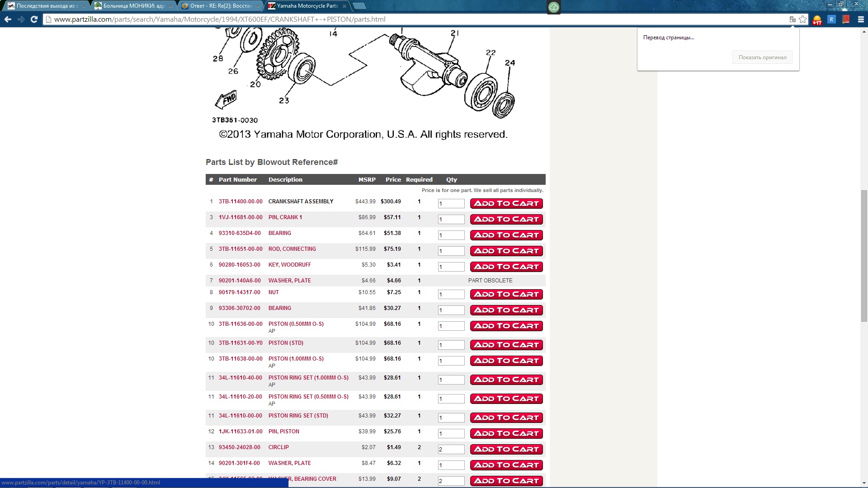868x488 pixels.
Task: Click the browser forward arrow
Action: 21,19
